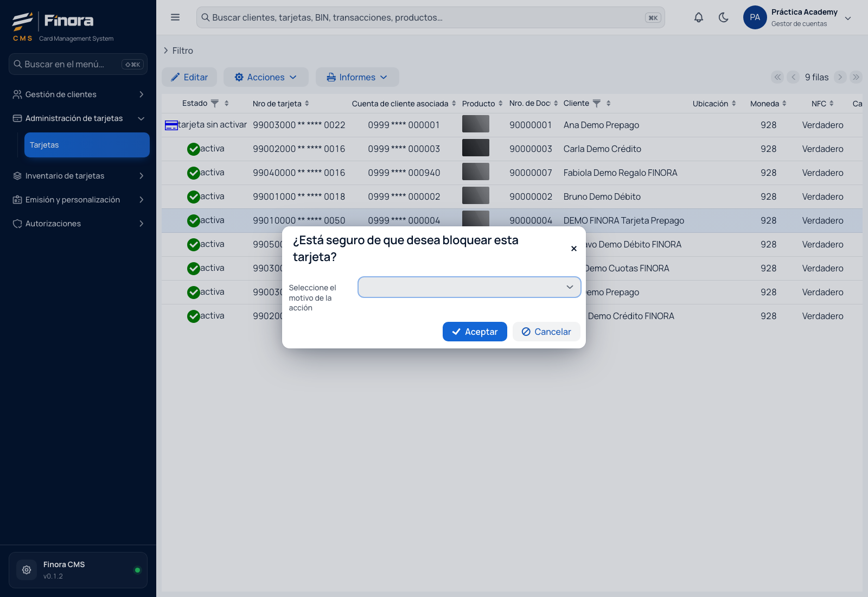Open the Acciones dropdown

266,77
